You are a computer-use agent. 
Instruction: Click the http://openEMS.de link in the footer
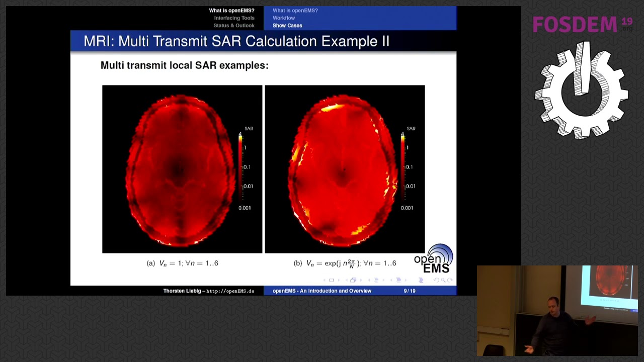(230, 291)
